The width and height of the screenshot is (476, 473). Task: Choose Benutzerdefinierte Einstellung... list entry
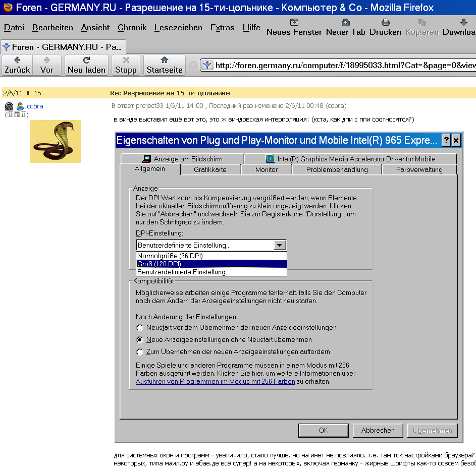[211, 272]
